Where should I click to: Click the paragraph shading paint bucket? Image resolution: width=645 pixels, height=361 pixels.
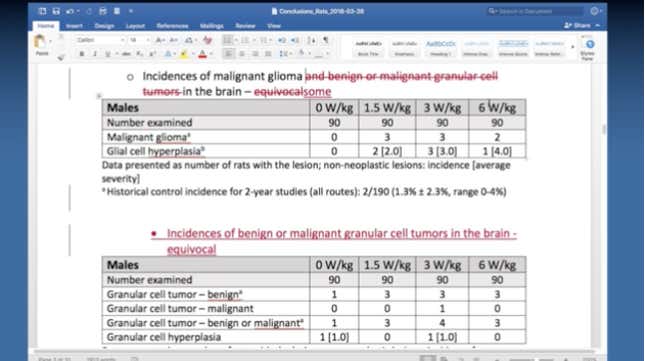302,54
